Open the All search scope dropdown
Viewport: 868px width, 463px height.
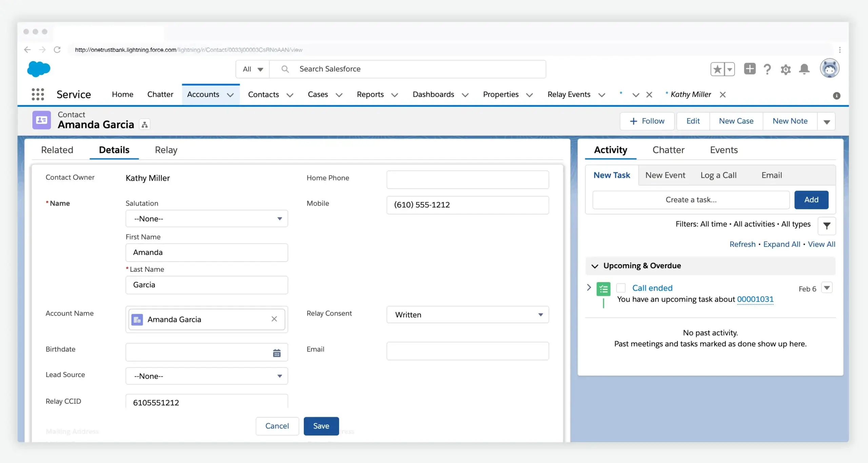[x=253, y=69]
